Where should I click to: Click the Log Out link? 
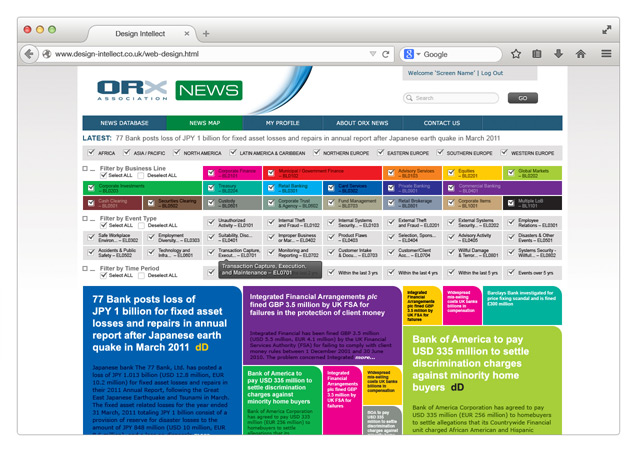pyautogui.click(x=491, y=73)
